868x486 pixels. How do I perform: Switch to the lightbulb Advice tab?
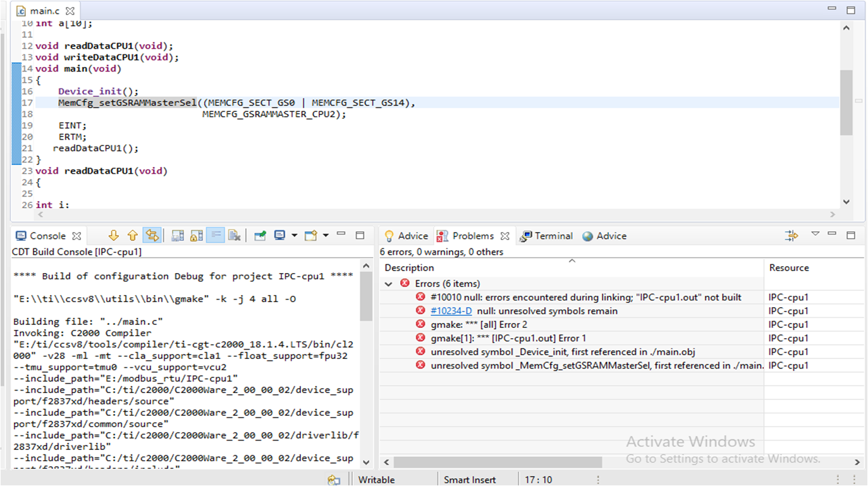click(406, 236)
